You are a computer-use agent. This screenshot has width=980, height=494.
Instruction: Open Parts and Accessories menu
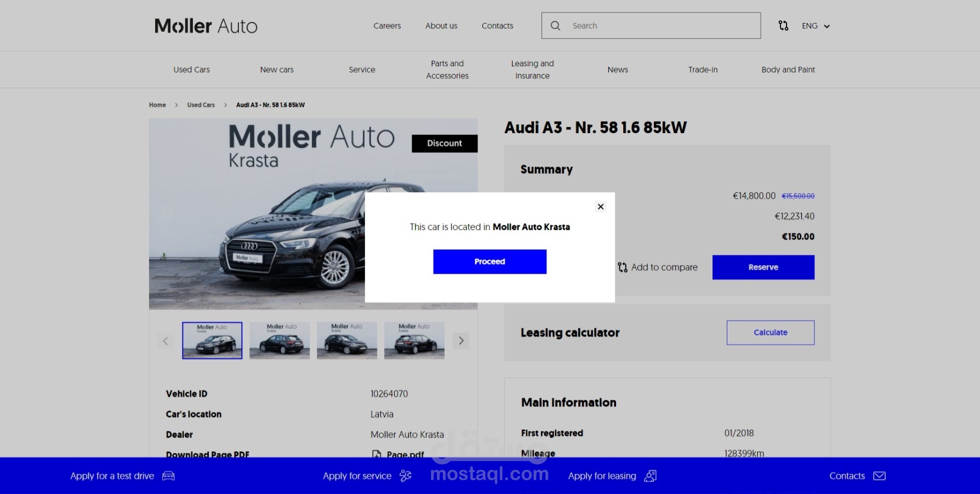click(x=447, y=70)
